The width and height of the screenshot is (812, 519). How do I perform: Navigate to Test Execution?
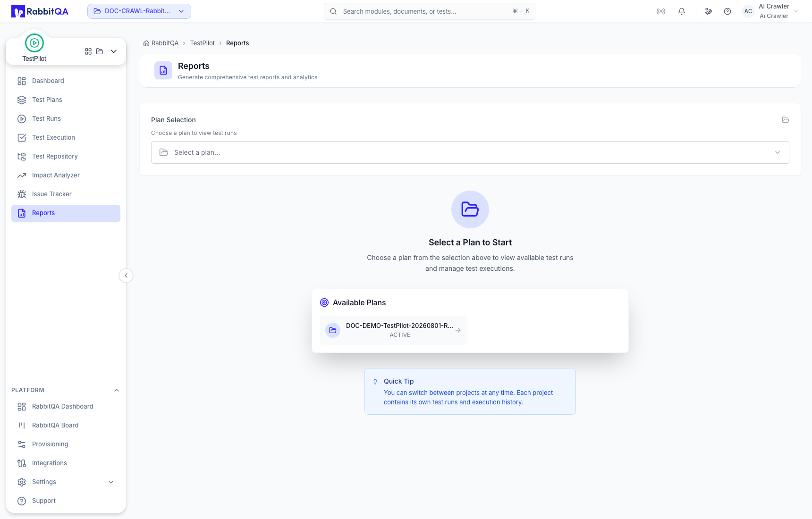(x=66, y=138)
